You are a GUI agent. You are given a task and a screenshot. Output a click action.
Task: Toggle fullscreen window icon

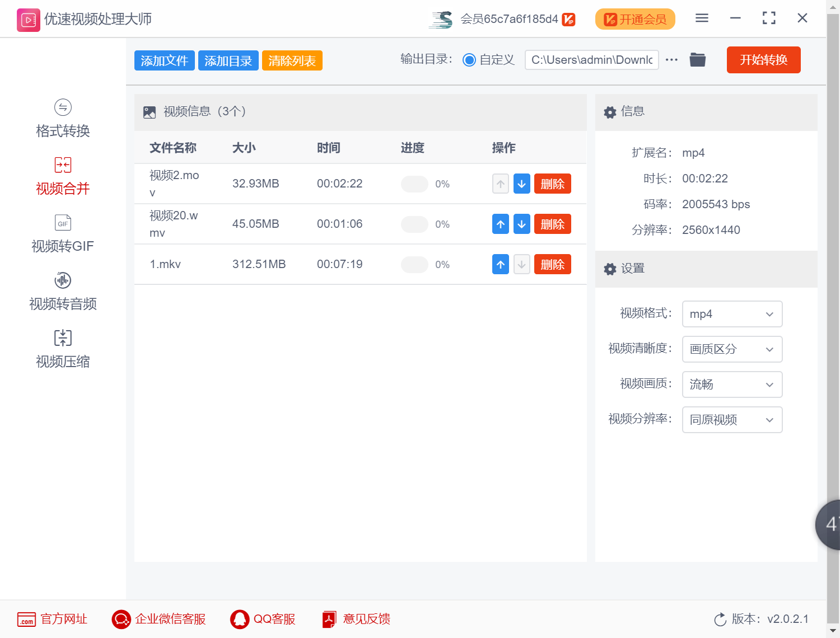769,18
